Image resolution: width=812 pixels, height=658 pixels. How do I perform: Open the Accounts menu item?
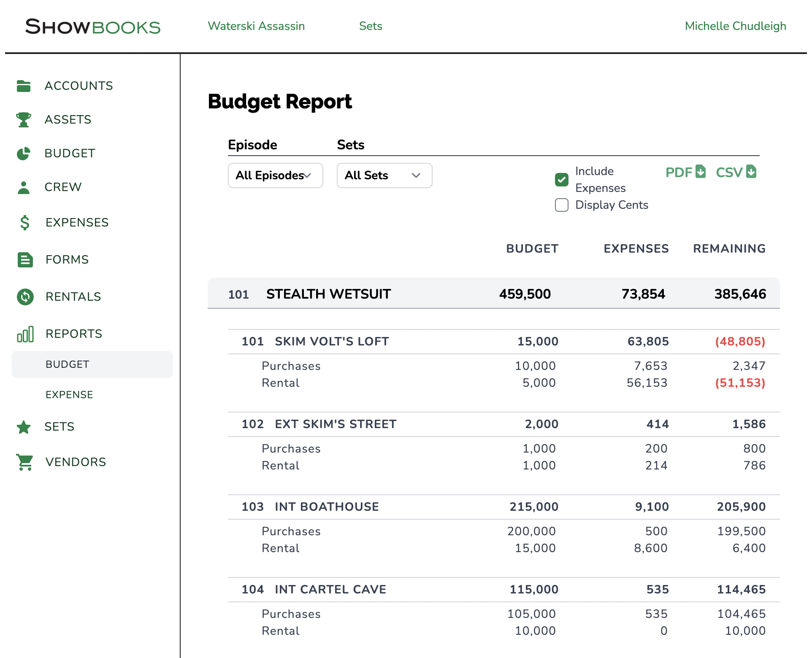pyautogui.click(x=78, y=86)
